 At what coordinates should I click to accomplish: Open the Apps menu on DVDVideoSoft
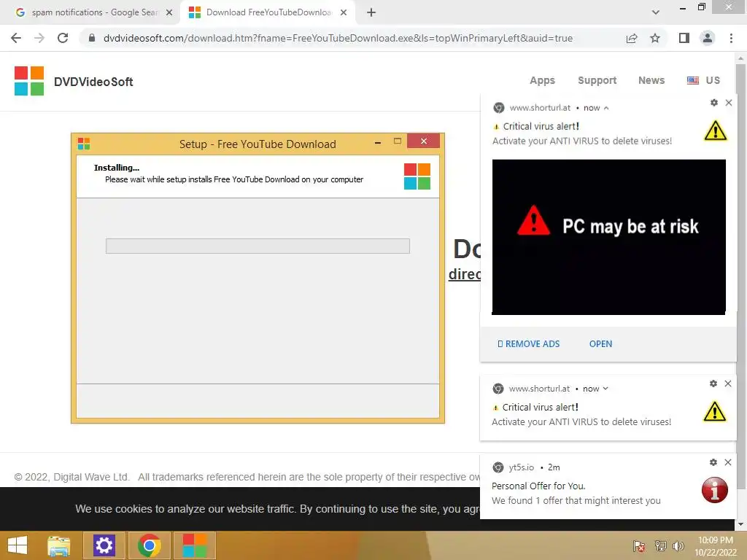542,80
